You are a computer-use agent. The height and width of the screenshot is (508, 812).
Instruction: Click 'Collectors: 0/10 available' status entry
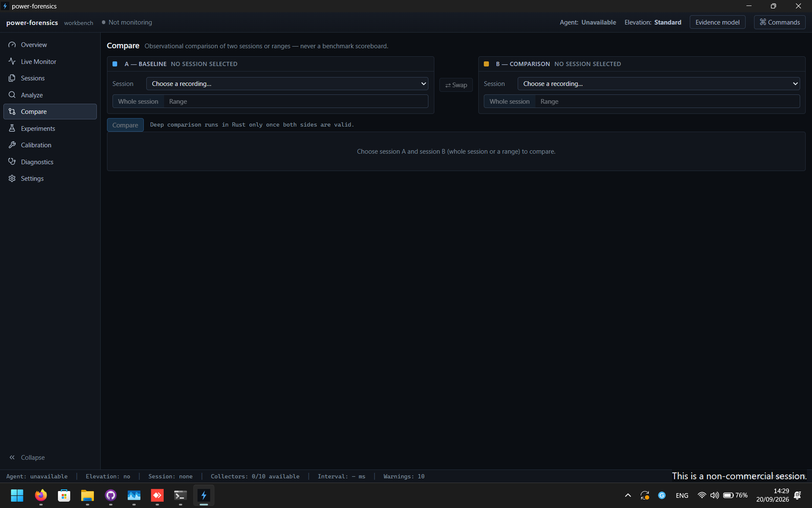pos(255,476)
